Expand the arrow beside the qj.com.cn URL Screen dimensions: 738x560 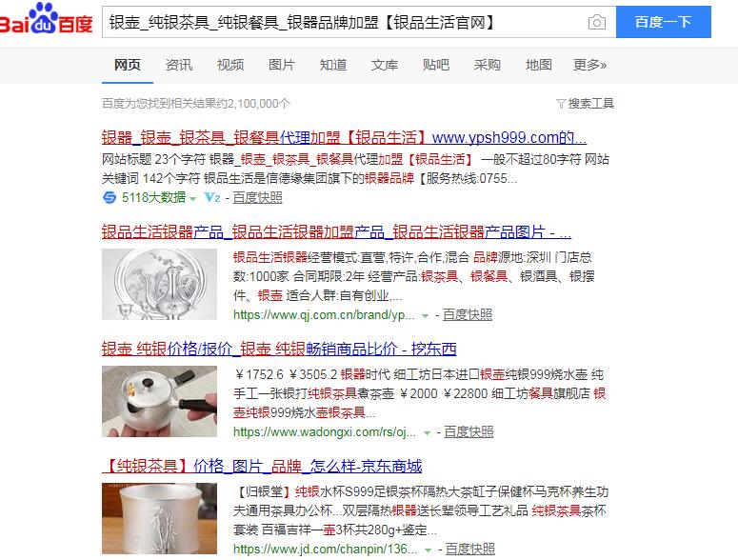pos(425,316)
